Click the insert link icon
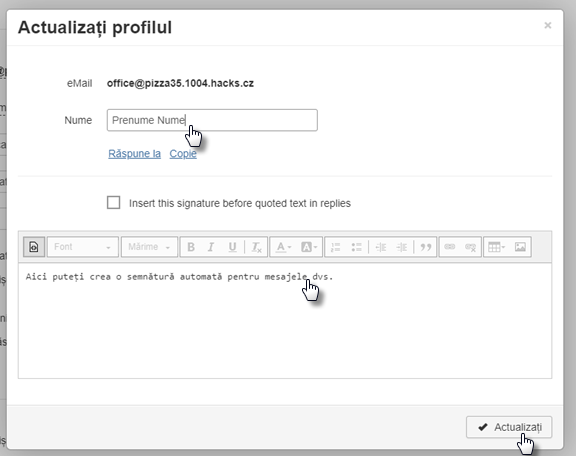The width and height of the screenshot is (576, 456). point(450,247)
